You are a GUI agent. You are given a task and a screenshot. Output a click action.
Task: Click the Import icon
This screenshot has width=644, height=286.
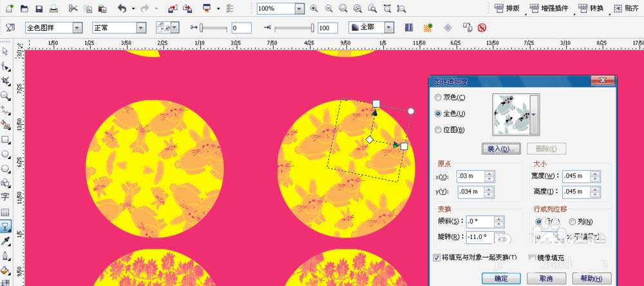173,8
